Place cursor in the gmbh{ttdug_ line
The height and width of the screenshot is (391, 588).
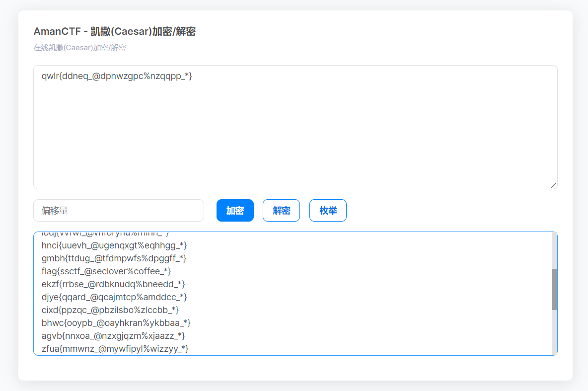tap(114, 258)
